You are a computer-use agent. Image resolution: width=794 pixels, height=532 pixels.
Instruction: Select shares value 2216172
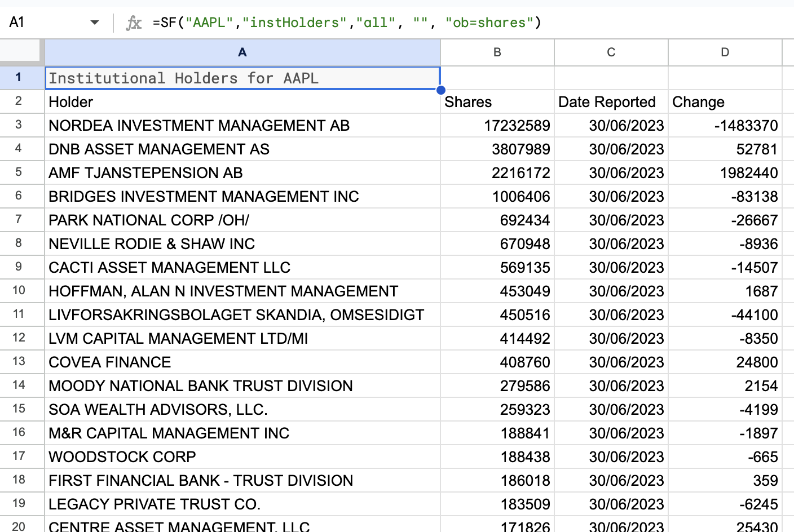(x=497, y=173)
